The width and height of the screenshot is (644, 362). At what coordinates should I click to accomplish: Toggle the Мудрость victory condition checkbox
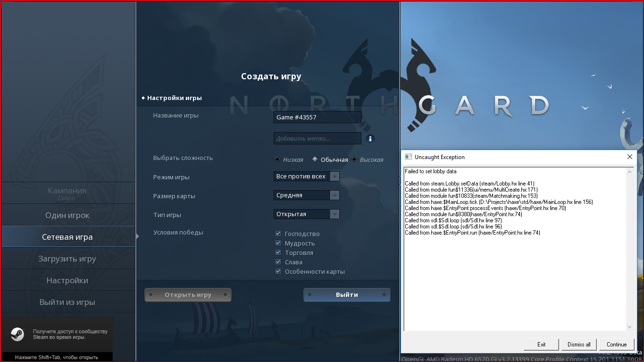(278, 243)
